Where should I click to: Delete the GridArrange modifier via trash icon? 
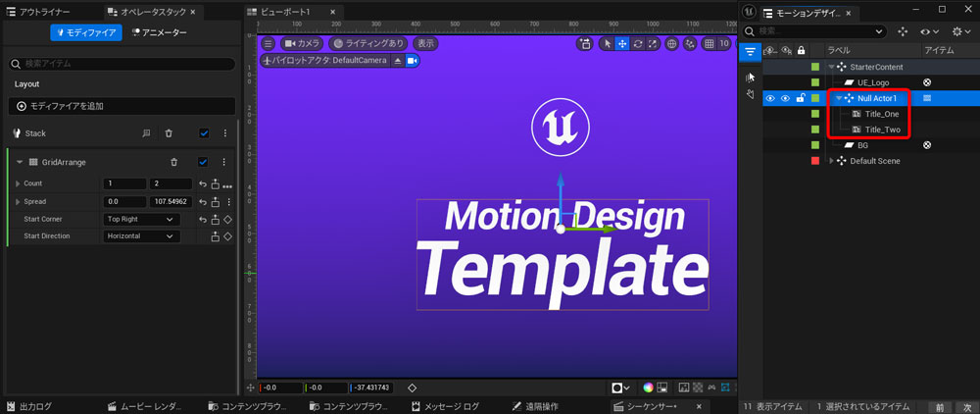point(173,162)
